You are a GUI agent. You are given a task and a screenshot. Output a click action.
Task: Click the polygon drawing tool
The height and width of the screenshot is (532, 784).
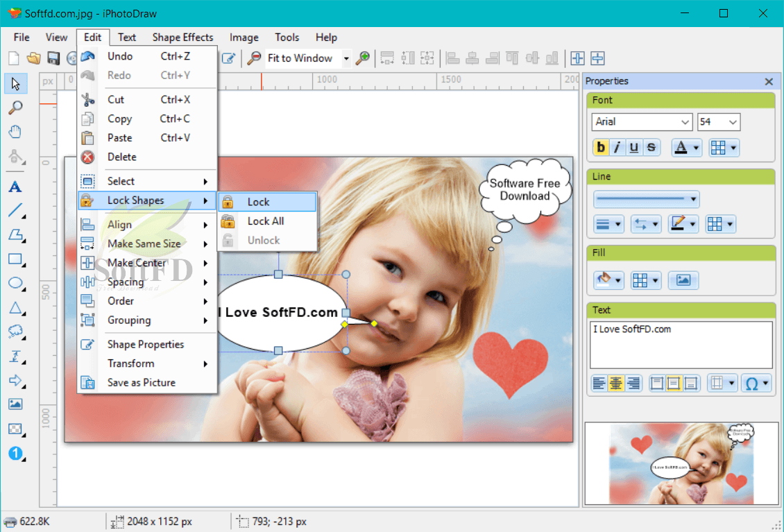pyautogui.click(x=15, y=234)
